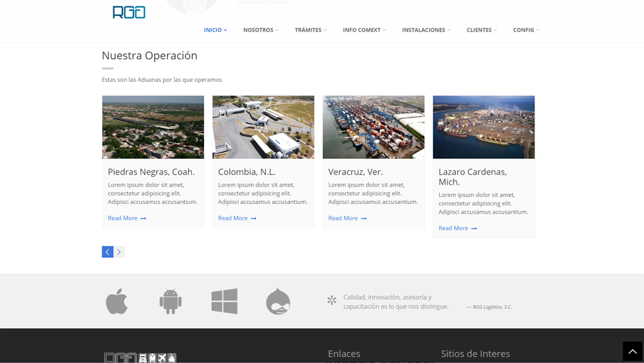Viewport: 644px width, 363px height.
Task: Open the Veracruz port photo
Action: pyautogui.click(x=374, y=127)
